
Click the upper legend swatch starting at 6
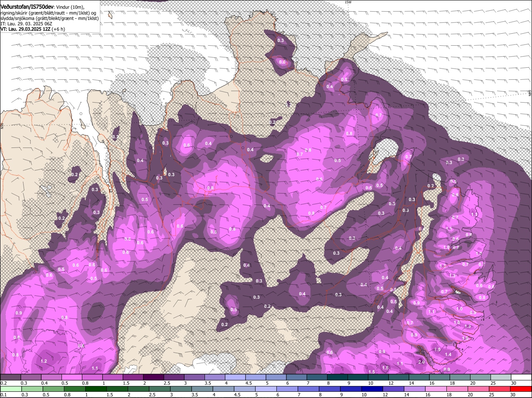[297, 377]
